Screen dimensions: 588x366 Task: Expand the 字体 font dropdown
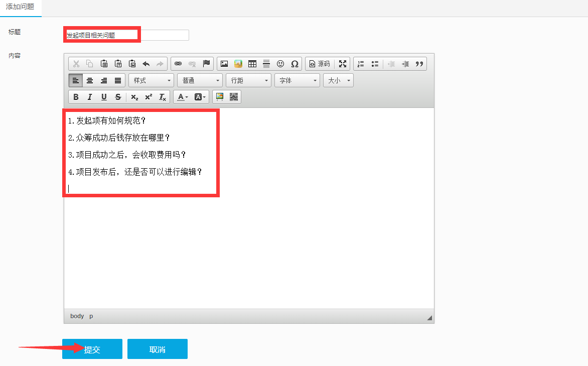point(297,80)
